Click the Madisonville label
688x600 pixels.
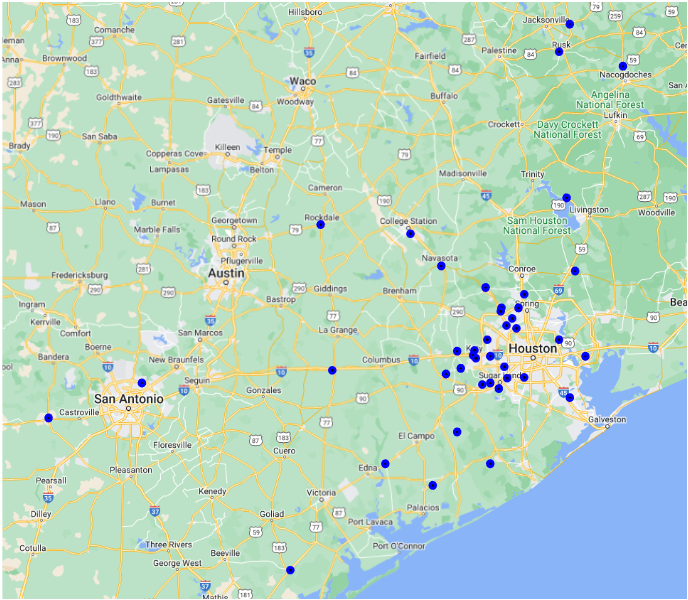[463, 173]
